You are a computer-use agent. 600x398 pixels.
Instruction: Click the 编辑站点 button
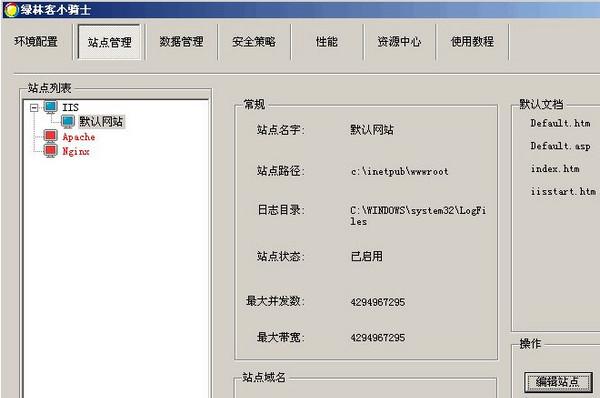click(558, 382)
